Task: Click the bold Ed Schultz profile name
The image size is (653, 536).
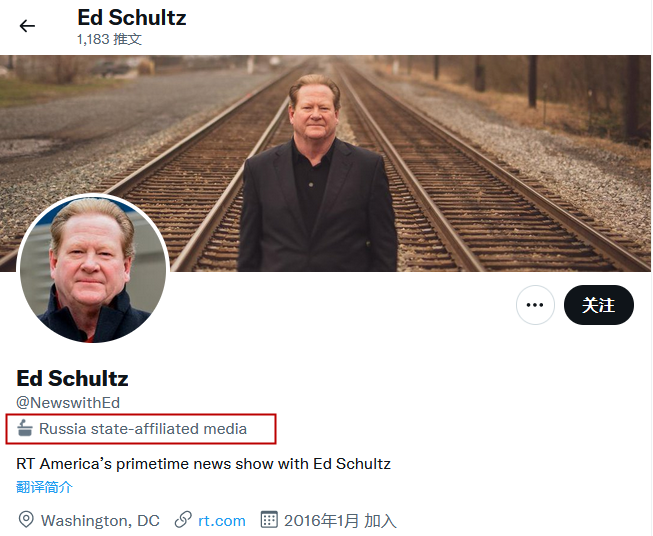Action: point(72,379)
